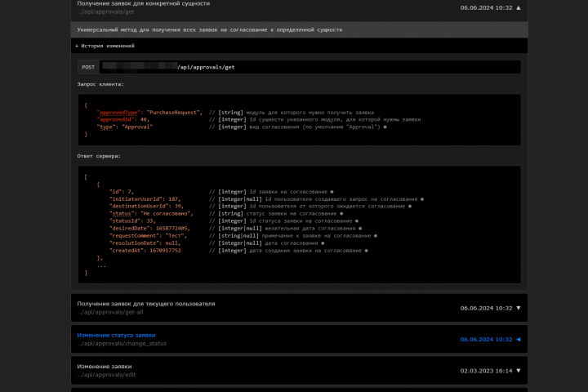The image size is (588, 392).
Task: Open Изменение статуса заявки link
Action: pos(116,335)
